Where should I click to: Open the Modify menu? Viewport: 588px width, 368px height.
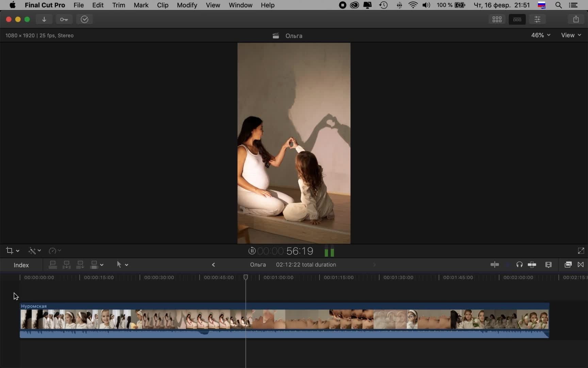pos(187,5)
